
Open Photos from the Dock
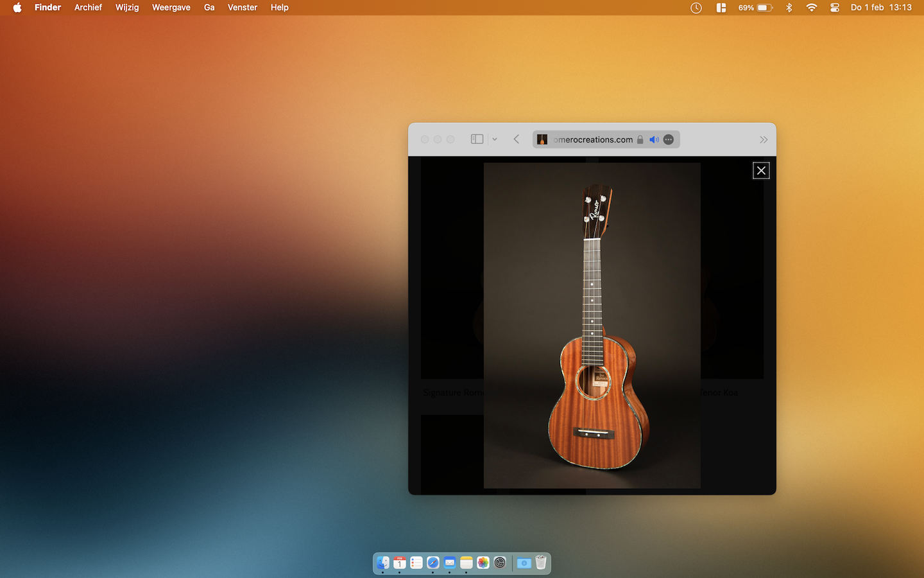click(x=483, y=563)
